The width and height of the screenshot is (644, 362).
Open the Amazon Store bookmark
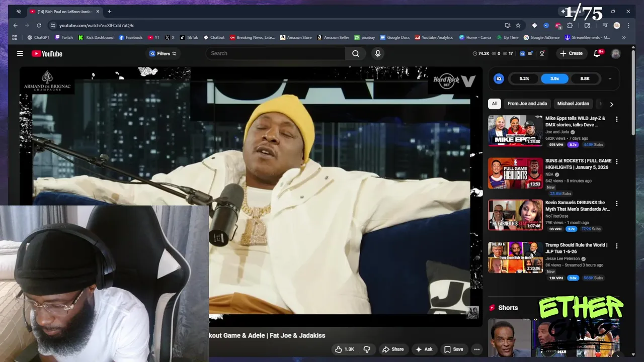[296, 37]
